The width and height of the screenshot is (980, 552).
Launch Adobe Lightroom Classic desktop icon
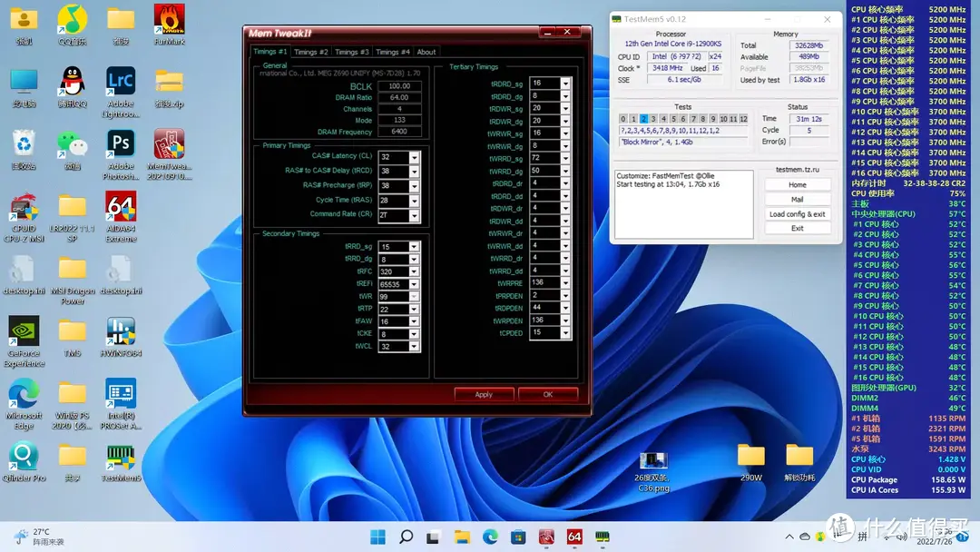click(x=121, y=92)
